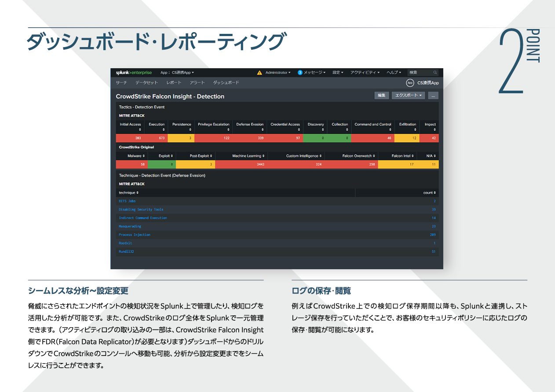Open the Process Injection technique link
Screen dimensions: 555x392
[135, 234]
